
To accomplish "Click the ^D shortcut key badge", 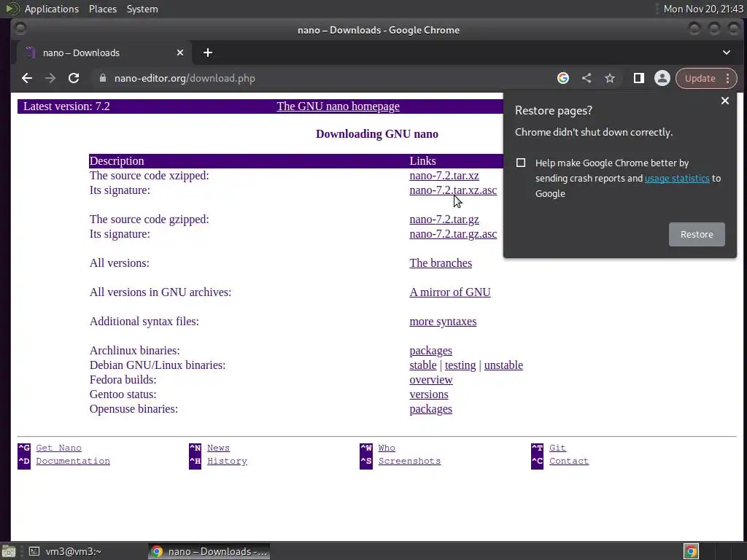I will pyautogui.click(x=24, y=462).
